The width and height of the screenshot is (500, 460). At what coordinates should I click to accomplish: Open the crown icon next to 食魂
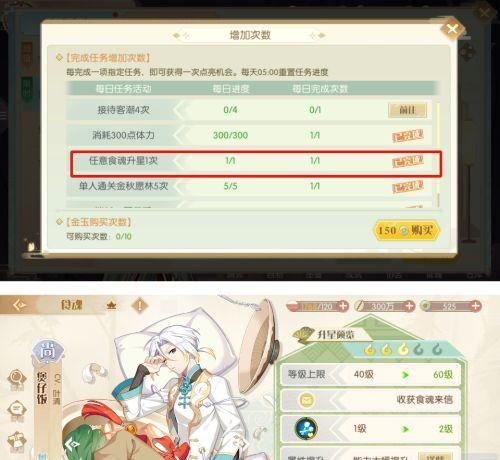point(111,305)
